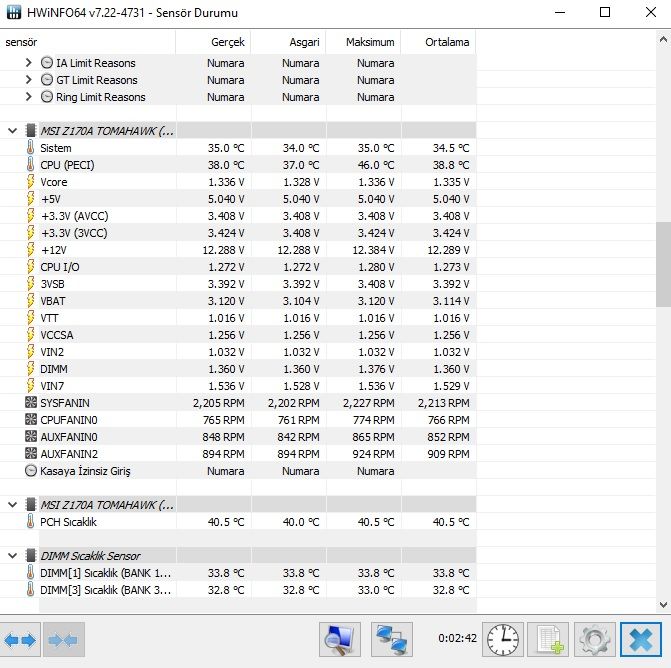Click the AUXFANIN0 fan icon

pyautogui.click(x=31, y=437)
